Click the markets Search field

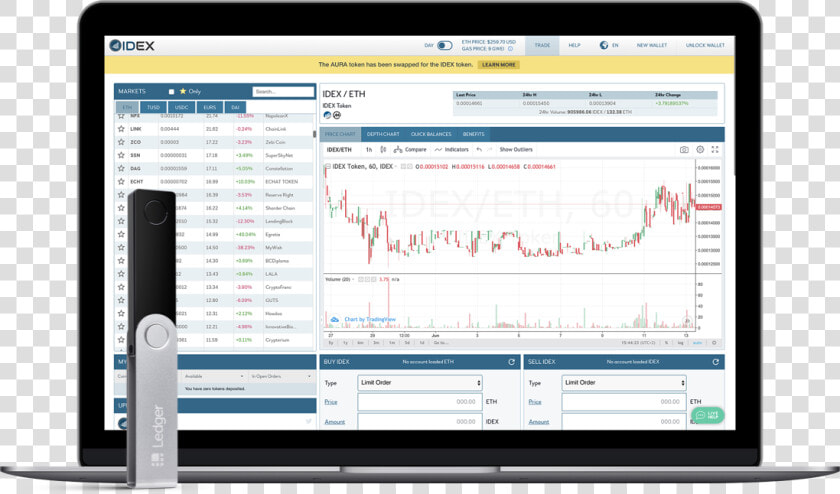tap(283, 92)
